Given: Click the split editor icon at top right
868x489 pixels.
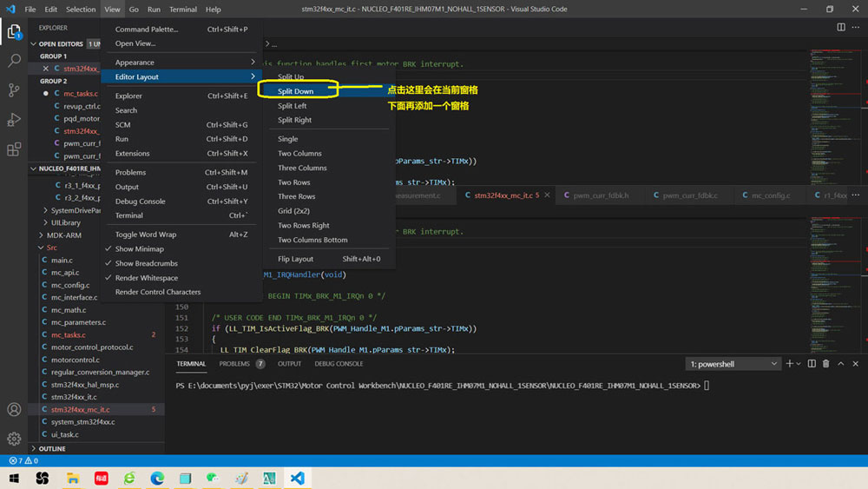Looking at the screenshot, I should click(841, 27).
